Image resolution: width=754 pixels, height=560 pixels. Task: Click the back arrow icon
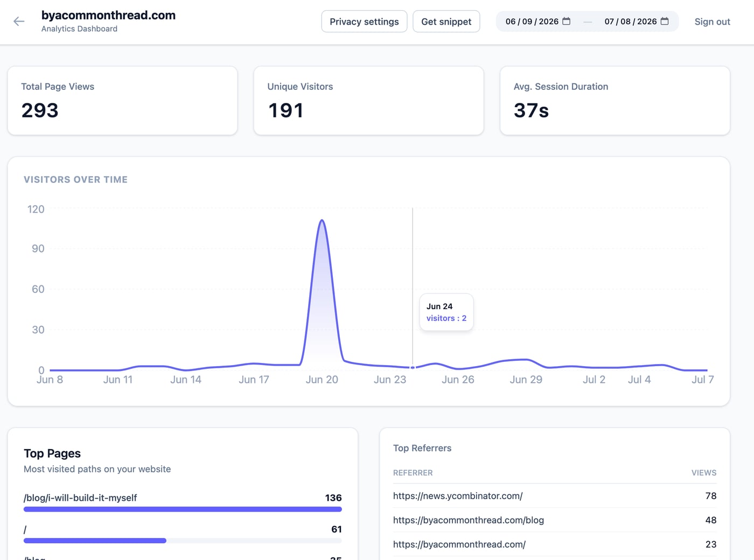pyautogui.click(x=19, y=22)
